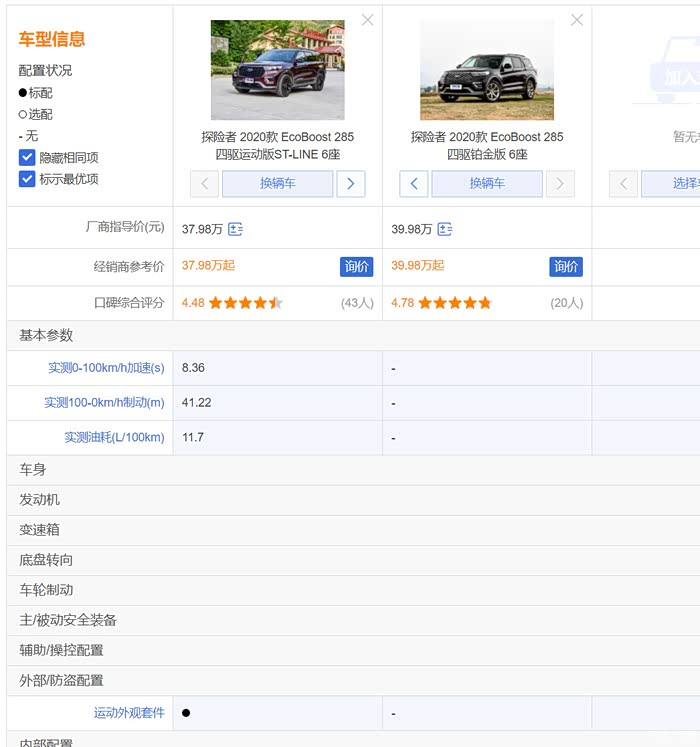Click the 经销商参考价 row label

tap(129, 267)
